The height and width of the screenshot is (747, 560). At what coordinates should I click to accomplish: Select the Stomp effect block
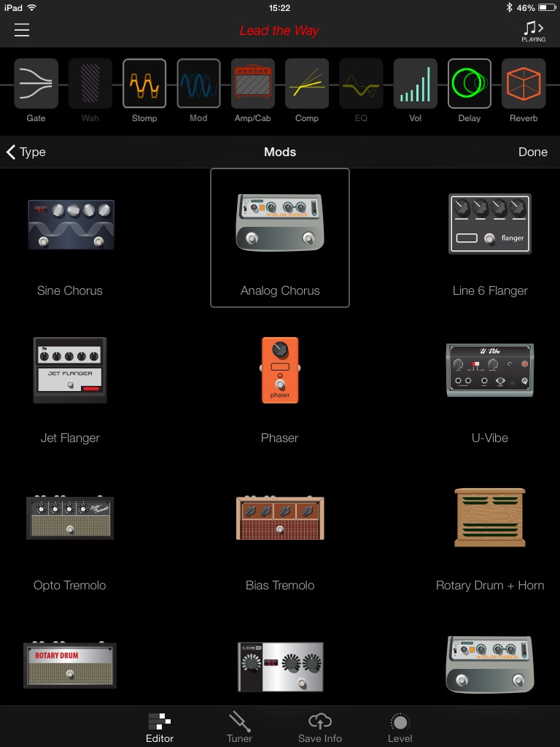pyautogui.click(x=144, y=84)
